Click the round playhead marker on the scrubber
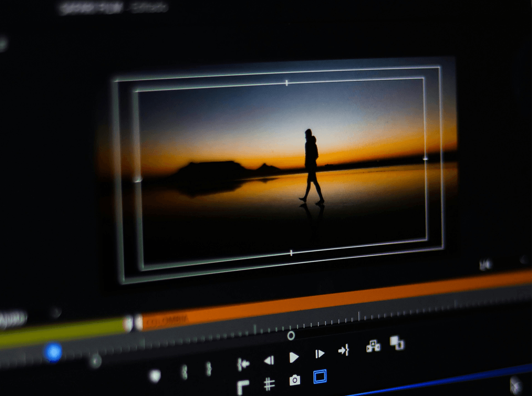This screenshot has width=532, height=396. tap(292, 334)
